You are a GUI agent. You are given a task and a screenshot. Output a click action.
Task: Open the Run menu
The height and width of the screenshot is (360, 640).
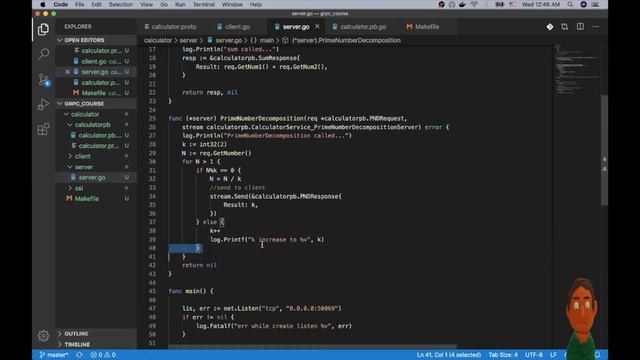pyautogui.click(x=180, y=4)
